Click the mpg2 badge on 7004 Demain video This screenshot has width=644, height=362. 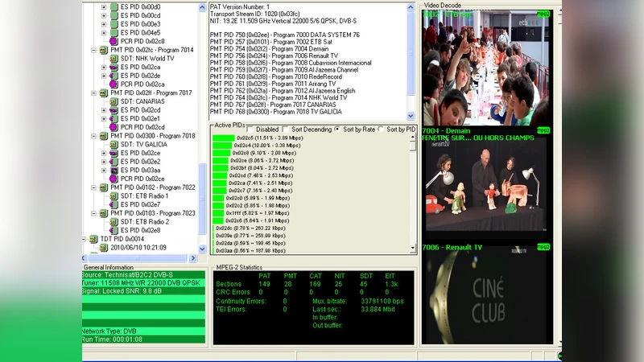[543, 130]
